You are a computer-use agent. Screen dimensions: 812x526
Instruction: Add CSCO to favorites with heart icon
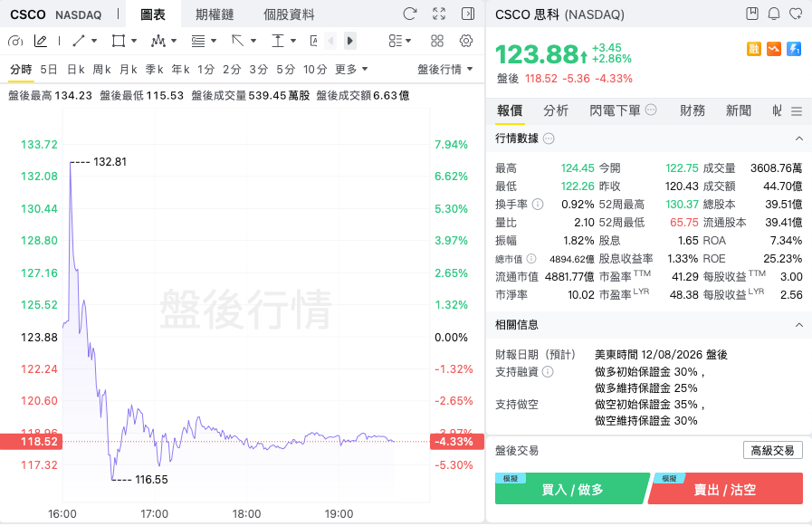point(796,14)
